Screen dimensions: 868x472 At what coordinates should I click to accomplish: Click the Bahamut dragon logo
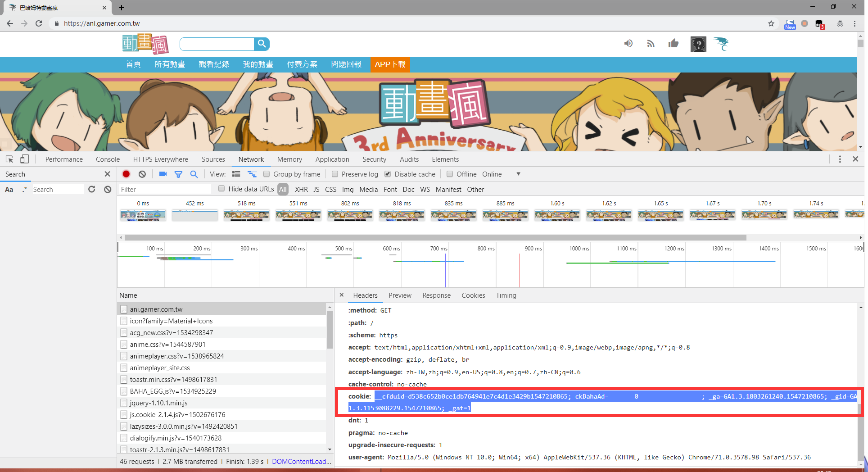(721, 44)
